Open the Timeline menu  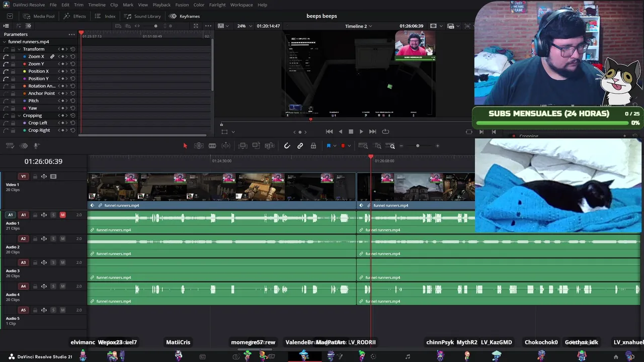click(x=97, y=5)
